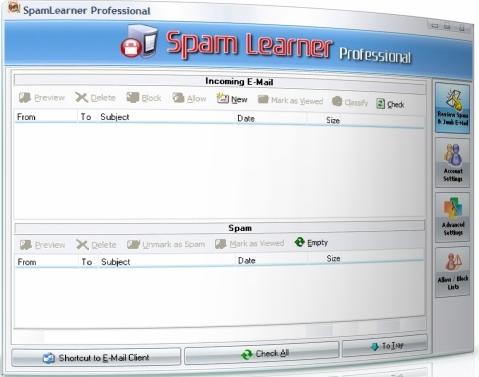Click the Classify button
Image resolution: width=479 pixels, height=377 pixels.
(x=350, y=102)
